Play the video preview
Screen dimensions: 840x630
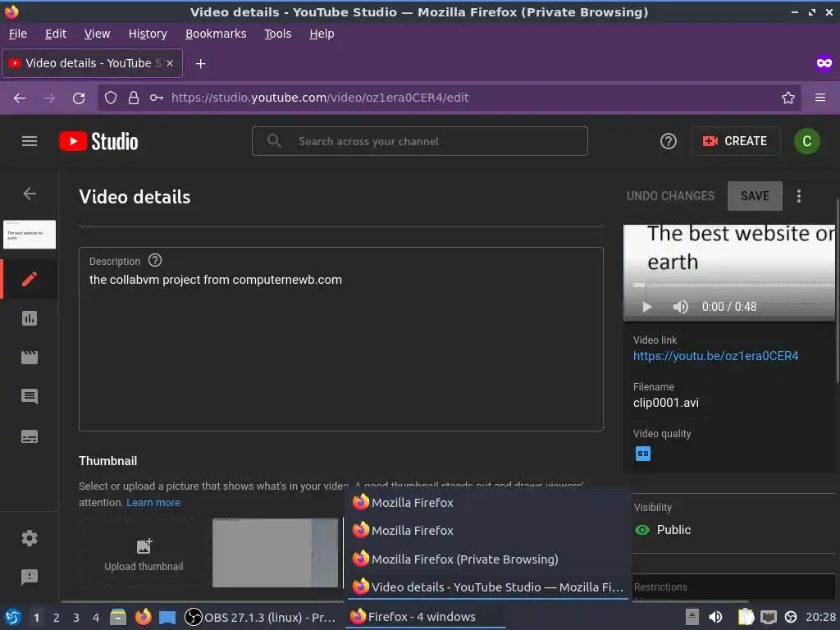click(x=646, y=307)
